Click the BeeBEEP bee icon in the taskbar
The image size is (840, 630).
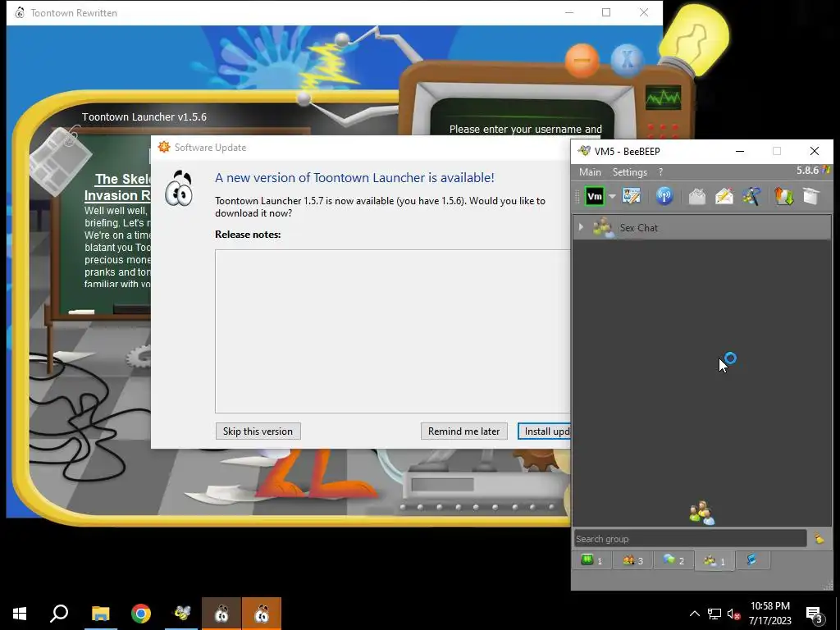click(x=182, y=614)
